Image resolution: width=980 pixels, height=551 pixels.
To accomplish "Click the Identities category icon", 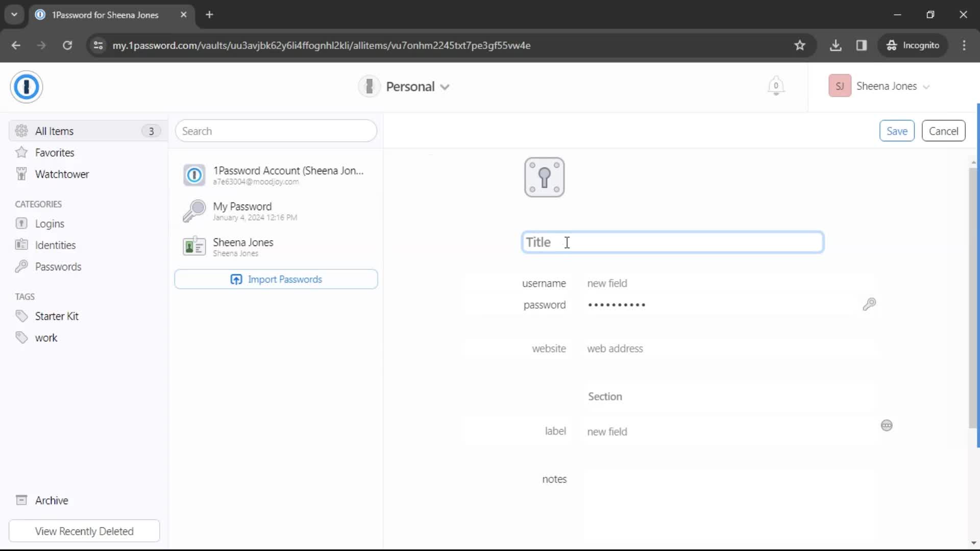I will pyautogui.click(x=21, y=244).
